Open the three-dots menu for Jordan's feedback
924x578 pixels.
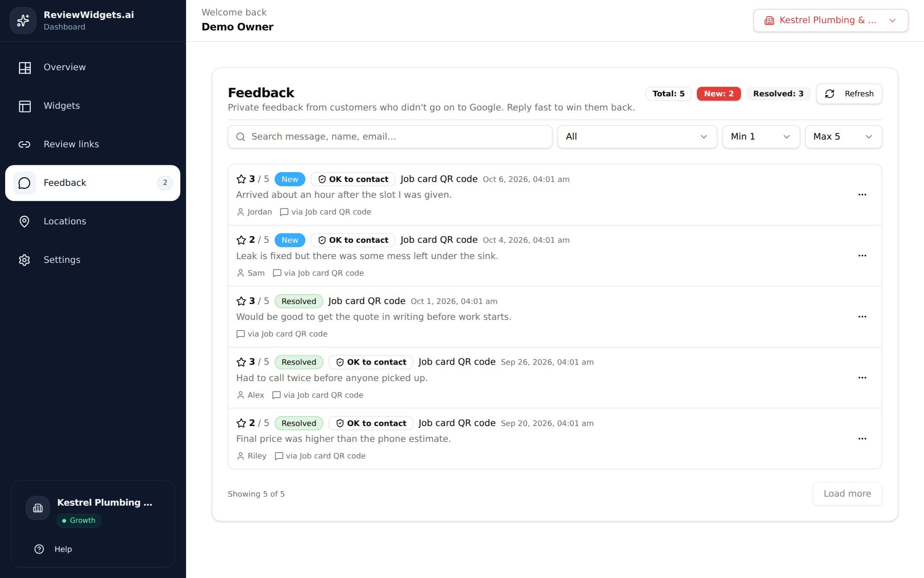pos(862,194)
